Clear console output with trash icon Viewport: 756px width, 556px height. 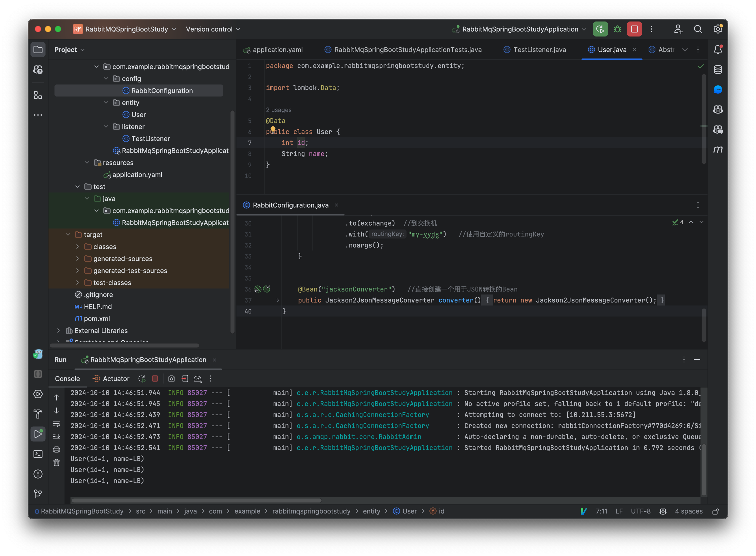(56, 463)
